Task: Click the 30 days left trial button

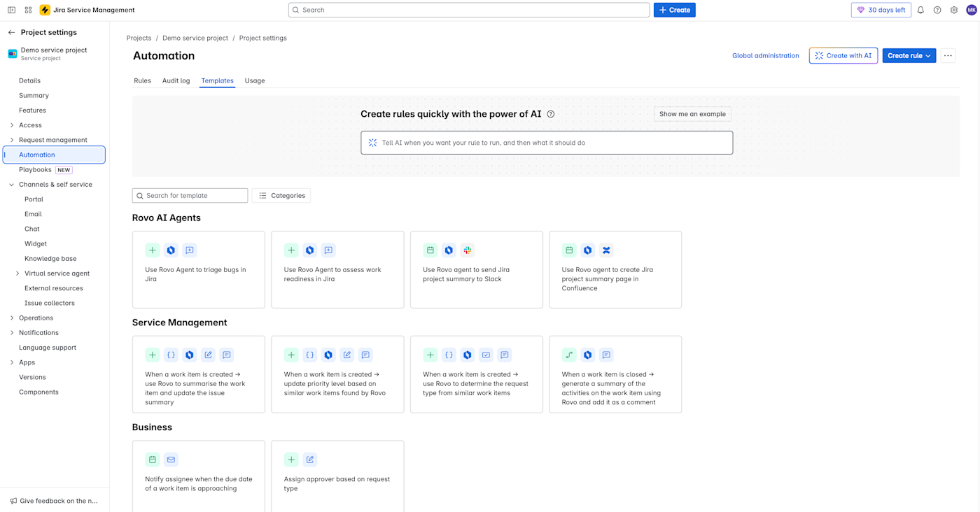Action: (881, 10)
